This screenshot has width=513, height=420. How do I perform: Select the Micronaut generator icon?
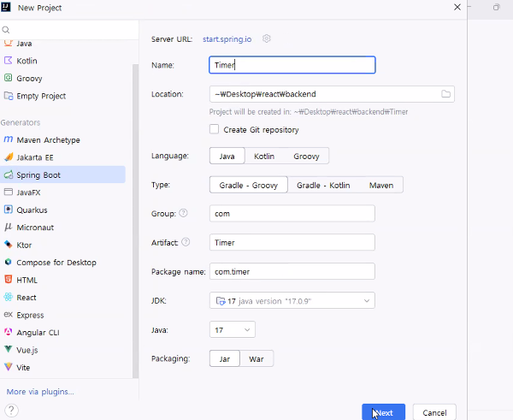pyautogui.click(x=9, y=228)
